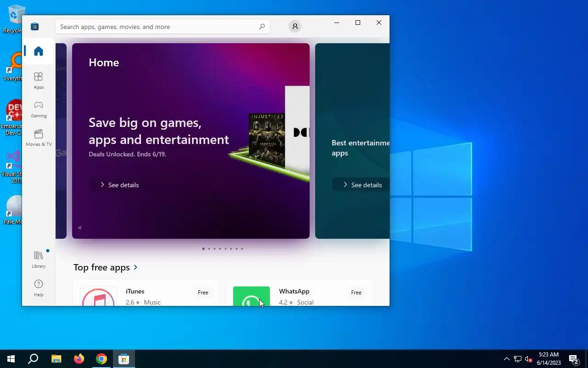Screen dimensions: 588x368
Task: Open Recycle Bin desktop icon
Action: 13,19
